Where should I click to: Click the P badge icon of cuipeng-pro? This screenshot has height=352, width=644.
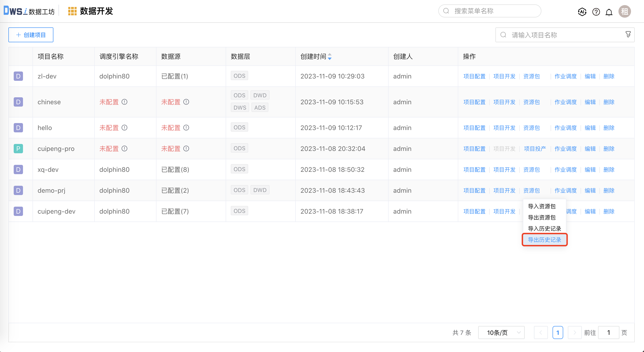[x=18, y=149]
